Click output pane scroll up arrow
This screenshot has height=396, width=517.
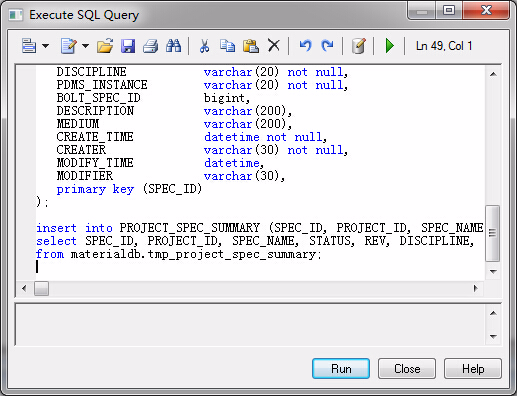(493, 313)
